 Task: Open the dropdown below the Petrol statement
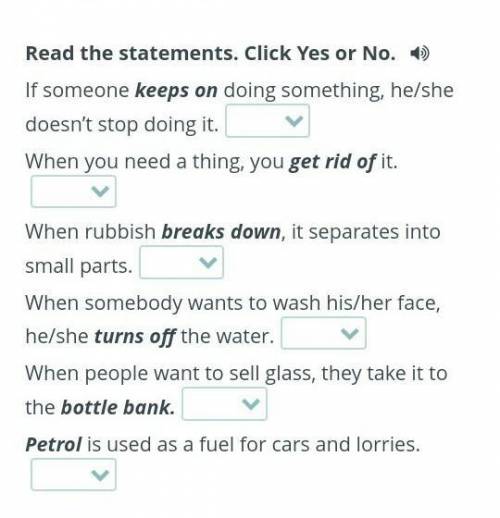pos(73,475)
